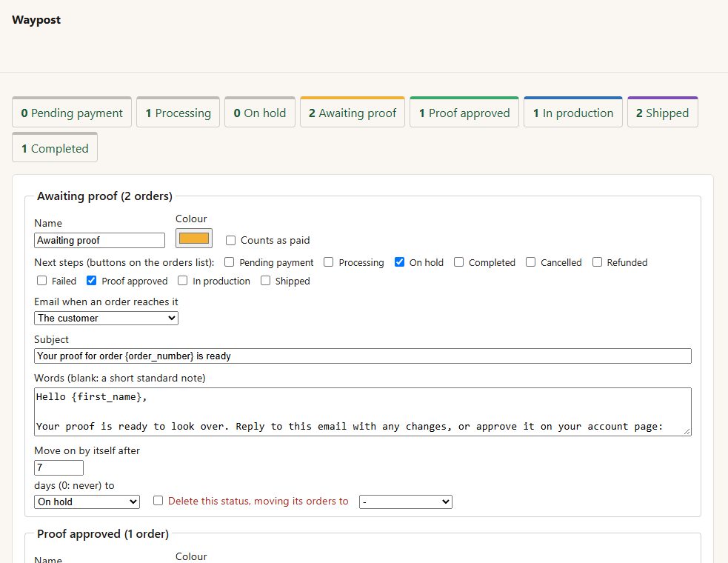The width and height of the screenshot is (728, 563).
Task: Click the 'days (0: never) to' label
Action: pos(74,485)
